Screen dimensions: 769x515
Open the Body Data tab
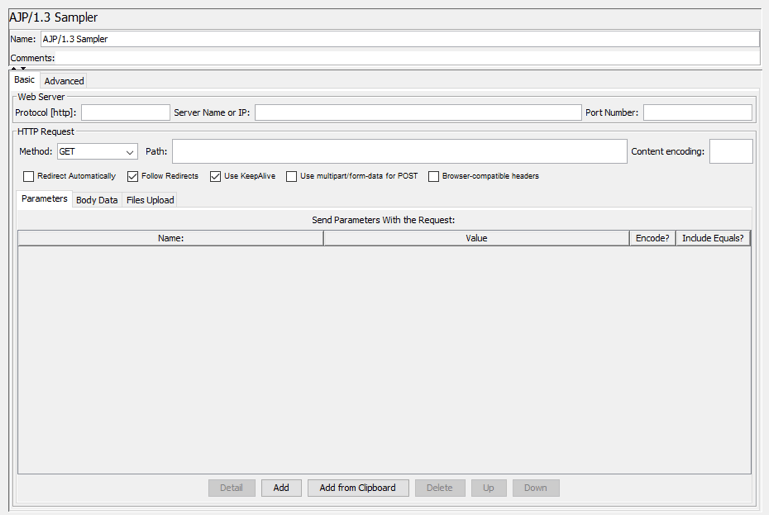(97, 200)
